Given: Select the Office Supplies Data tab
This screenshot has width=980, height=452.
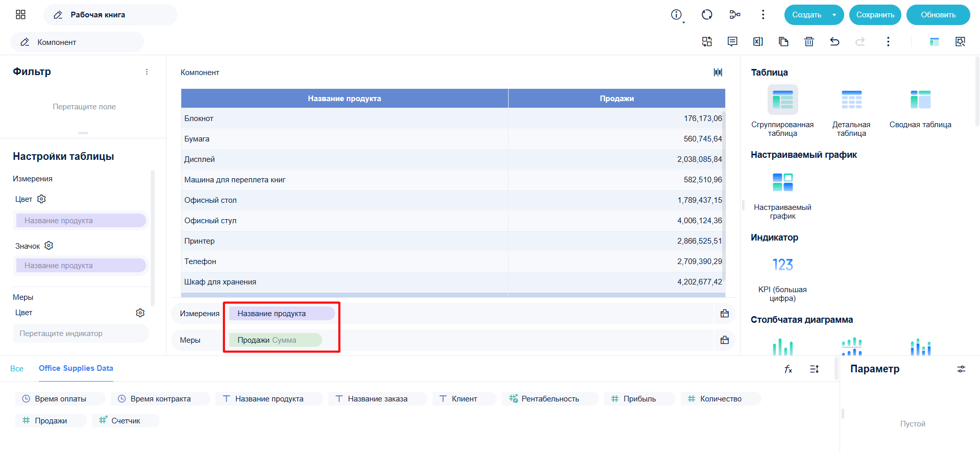Looking at the screenshot, I should [x=76, y=368].
